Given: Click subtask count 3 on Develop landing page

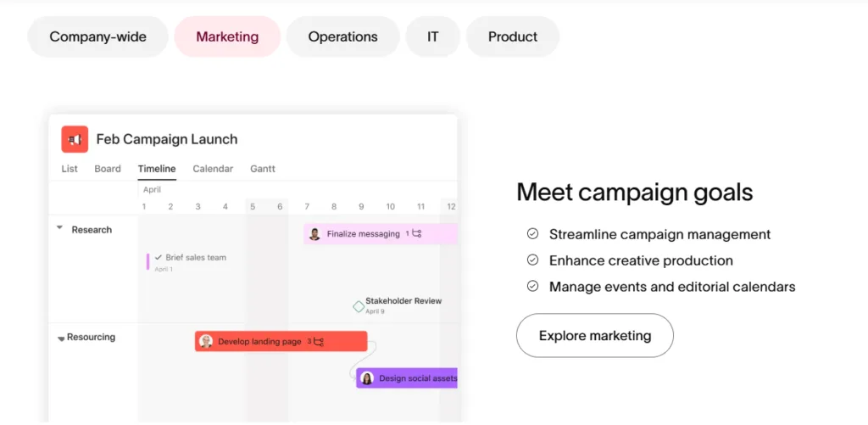Looking at the screenshot, I should pos(309,341).
